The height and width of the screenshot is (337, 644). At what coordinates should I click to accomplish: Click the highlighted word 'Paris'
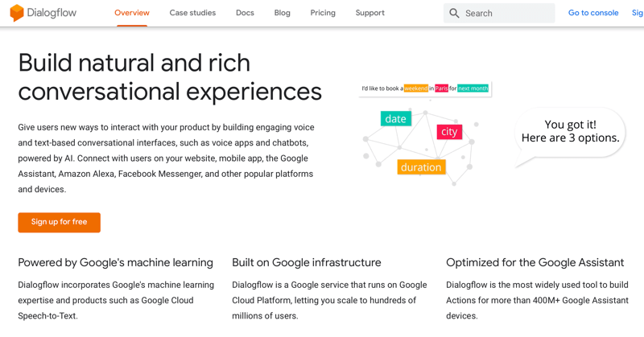tap(441, 88)
